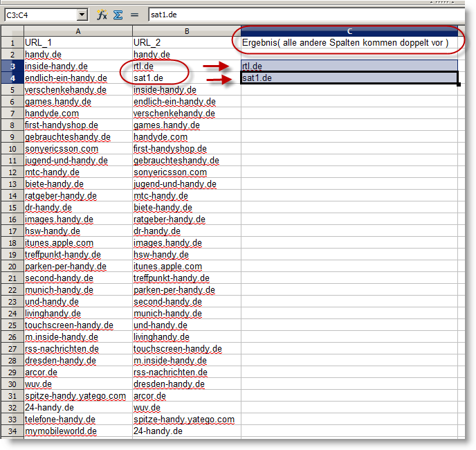Click parken-per-handy.de in column A
The image size is (476, 450).
(x=78, y=267)
